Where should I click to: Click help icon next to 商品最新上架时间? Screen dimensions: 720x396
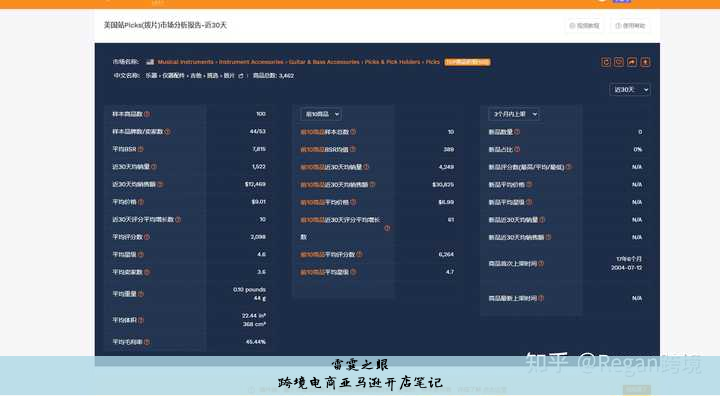click(x=541, y=298)
